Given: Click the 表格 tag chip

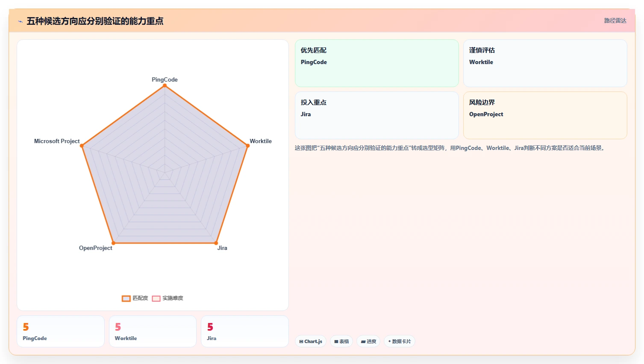Looking at the screenshot, I should pyautogui.click(x=341, y=341).
